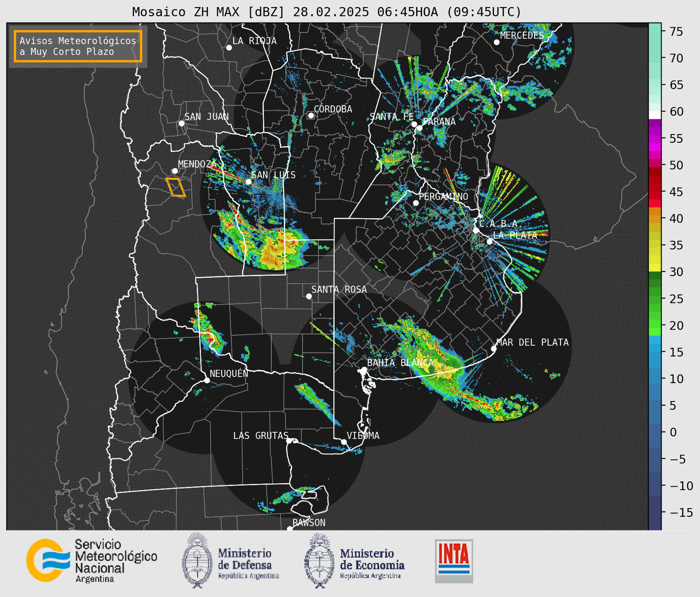Screen dimensions: 700x597
Task: Click the Rawson city label
Action: click(309, 523)
